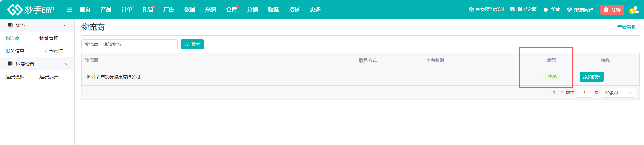Open the 仓库 menu
Image resolution: width=644 pixels, height=145 pixels.
232,10
